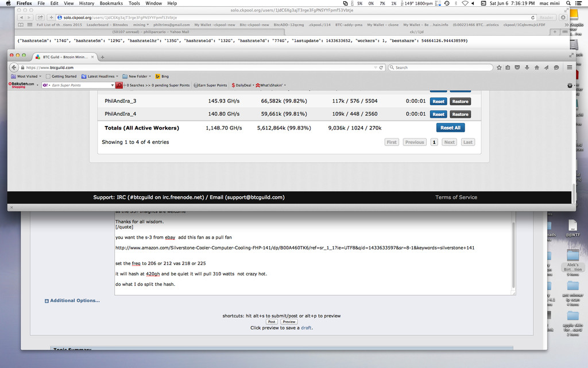Screen dimensions: 588x368
Task: Restore the PhilAndIra_3 worker
Action: point(460,101)
